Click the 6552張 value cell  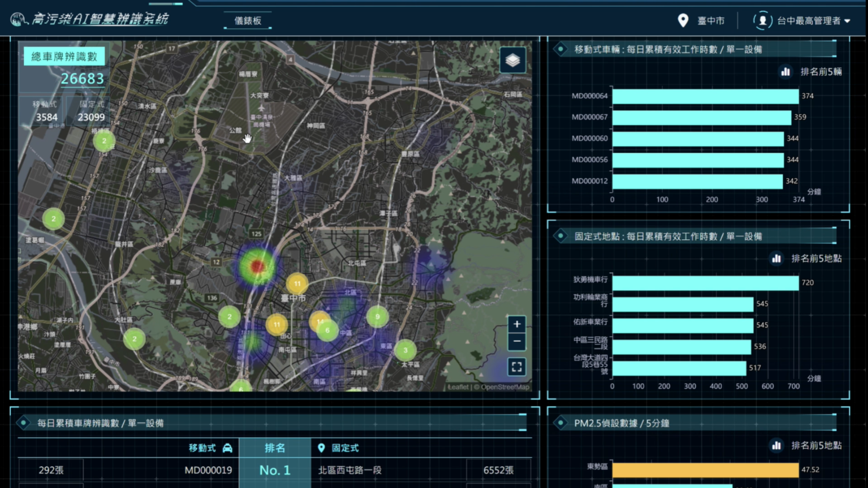tap(498, 470)
